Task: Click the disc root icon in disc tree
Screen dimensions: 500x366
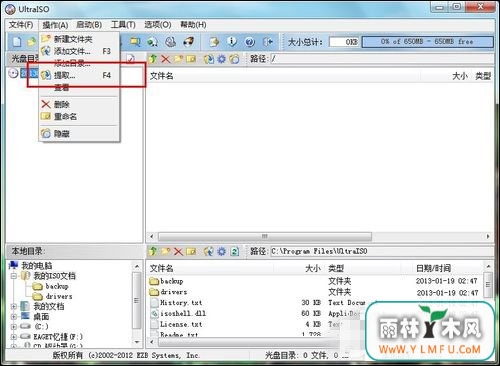Action: click(13, 73)
